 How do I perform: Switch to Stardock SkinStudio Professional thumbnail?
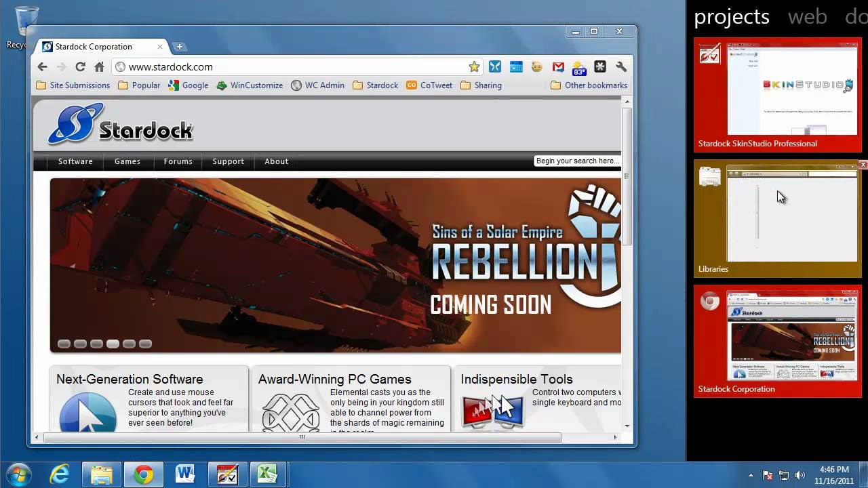click(777, 94)
